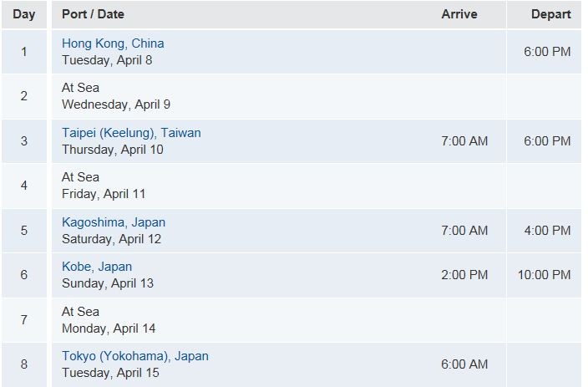Select the Tuesday, April 8 date text

pyautogui.click(x=107, y=60)
